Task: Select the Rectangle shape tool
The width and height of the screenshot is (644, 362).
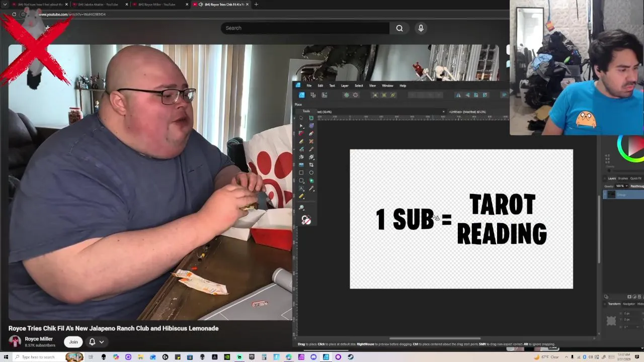Action: click(x=301, y=172)
